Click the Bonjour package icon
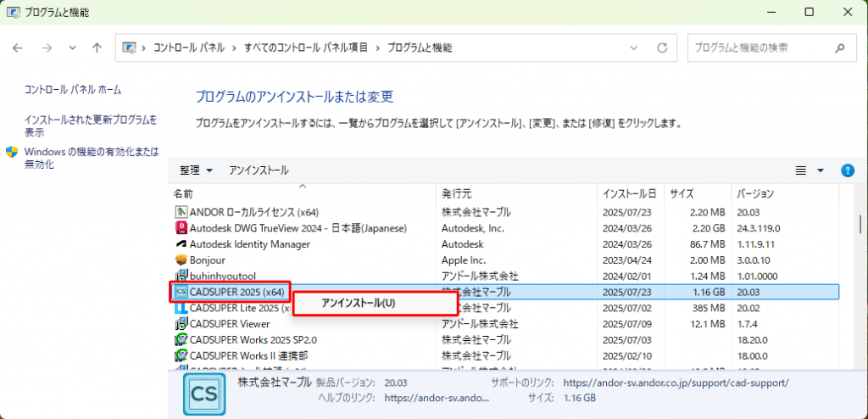Image resolution: width=868 pixels, height=419 pixels. pyautogui.click(x=181, y=260)
